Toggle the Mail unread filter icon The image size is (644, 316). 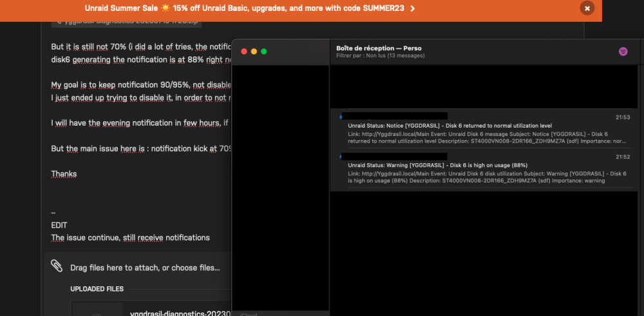click(623, 52)
